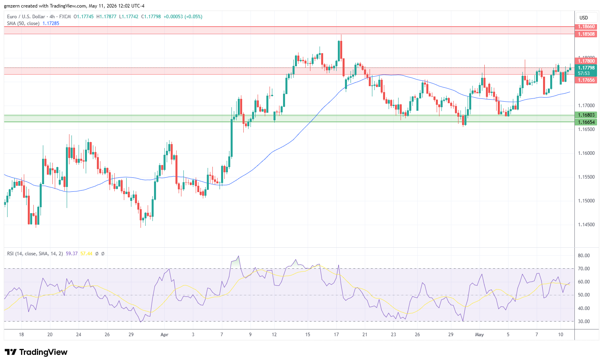603x364 pixels.
Task: Click the header text gmzern created with TradingView.com
Action: tap(45, 6)
